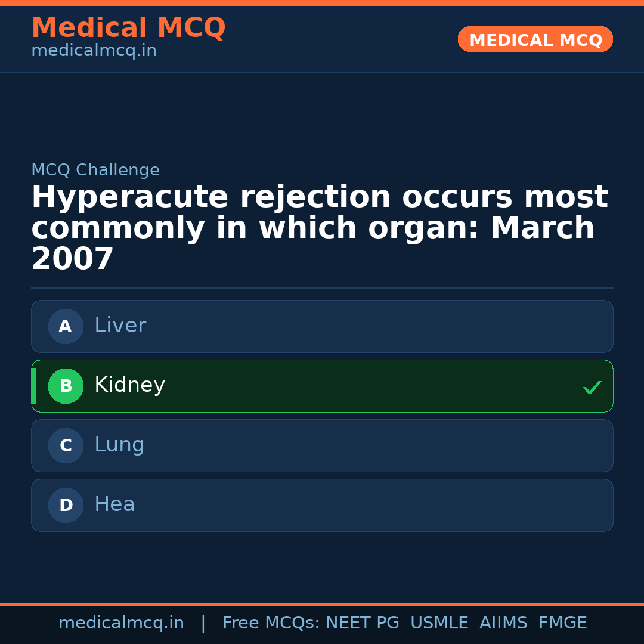Select the Lung answer option
This screenshot has width=644, height=644.
(x=322, y=445)
